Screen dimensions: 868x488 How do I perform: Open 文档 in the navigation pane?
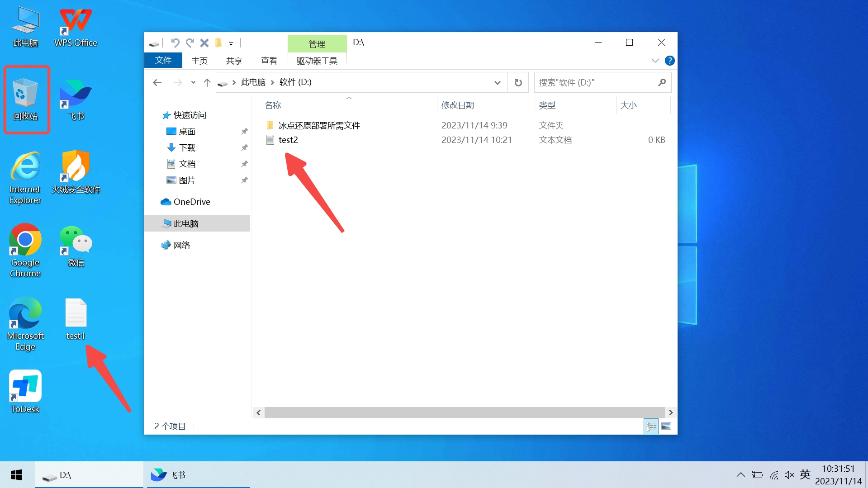181,164
